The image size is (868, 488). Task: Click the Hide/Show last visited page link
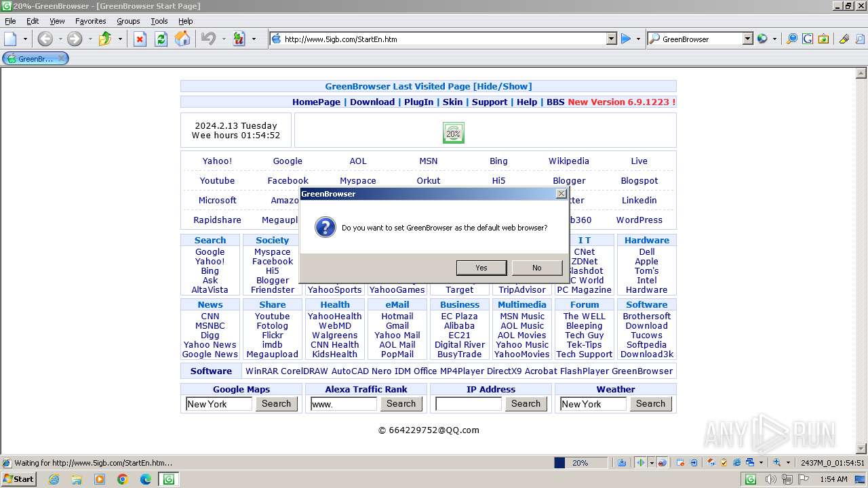[x=502, y=86]
